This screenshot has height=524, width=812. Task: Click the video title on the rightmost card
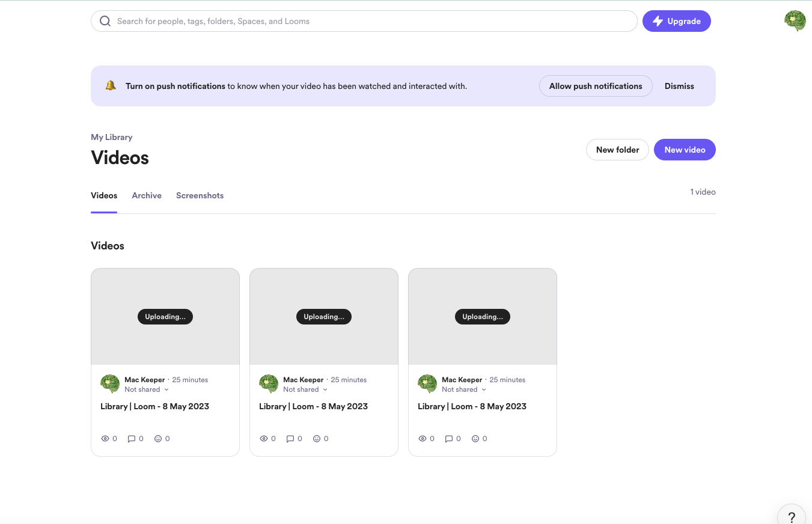click(x=472, y=406)
